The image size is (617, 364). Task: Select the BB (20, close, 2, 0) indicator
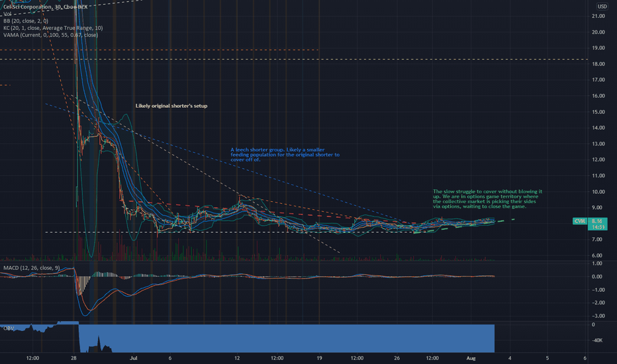click(x=26, y=21)
